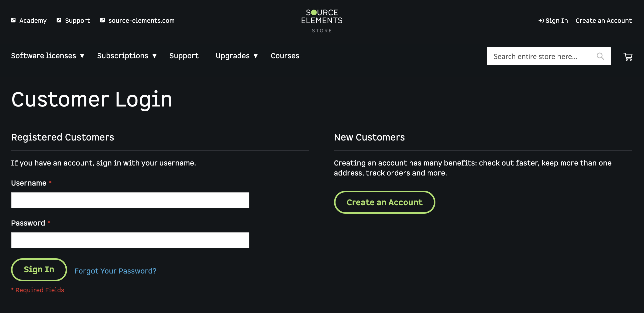Viewport: 644px width, 313px height.
Task: Open the Courses menu item
Action: pos(285,56)
